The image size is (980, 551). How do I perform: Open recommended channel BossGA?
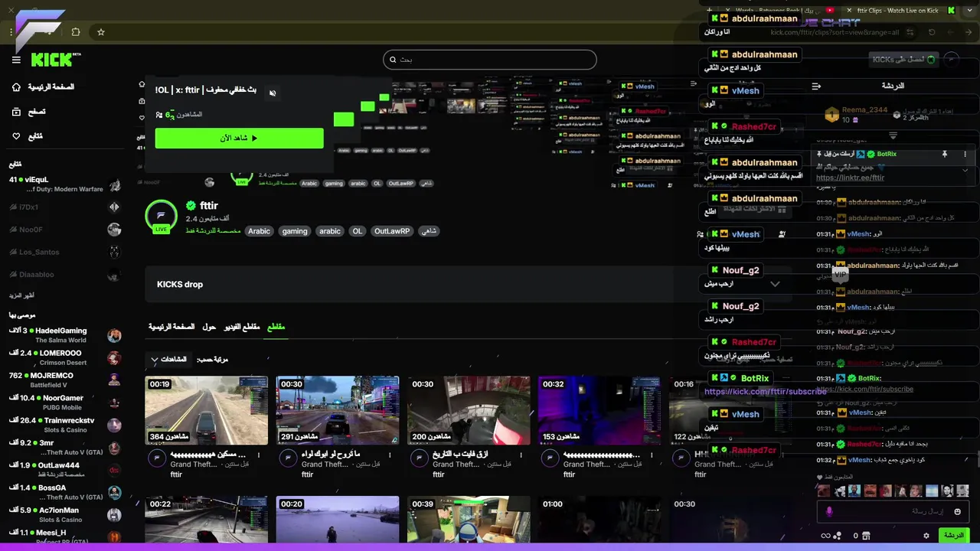tap(65, 492)
